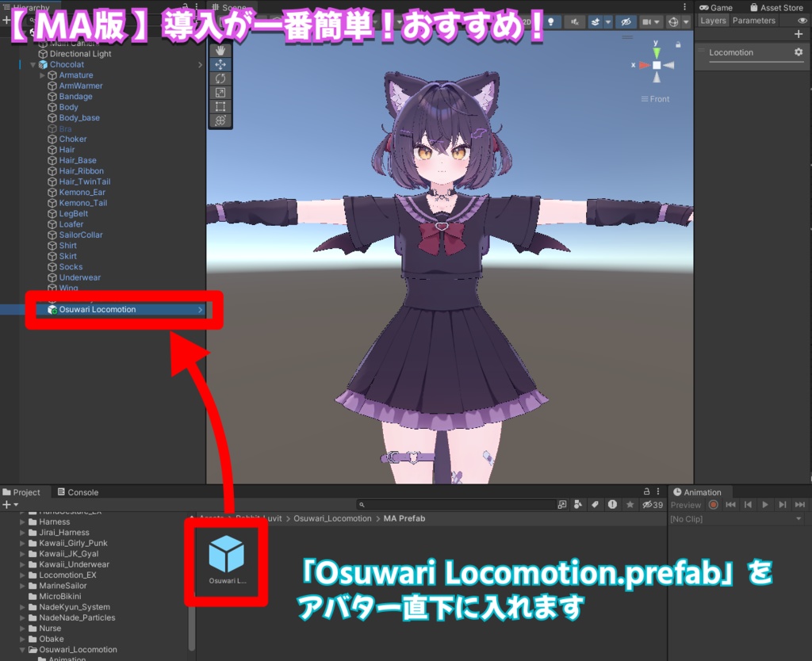Switch to the Project tab

[x=21, y=492]
